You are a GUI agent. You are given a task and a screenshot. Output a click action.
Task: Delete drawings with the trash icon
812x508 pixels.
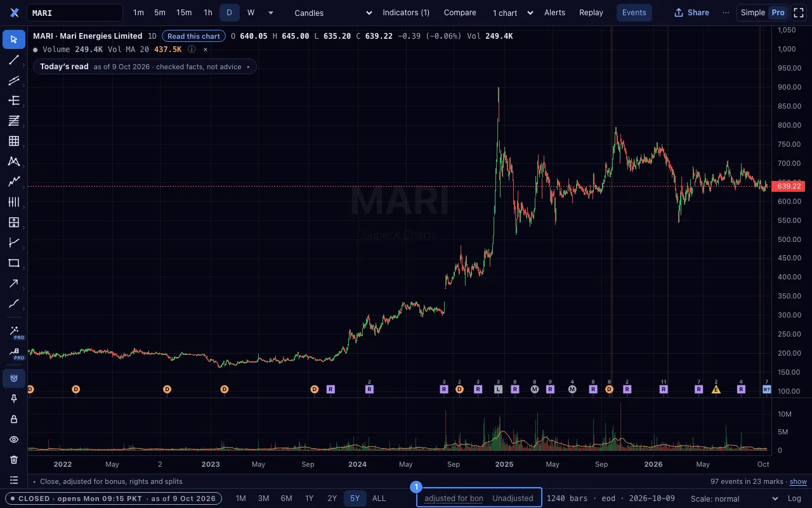click(x=14, y=460)
